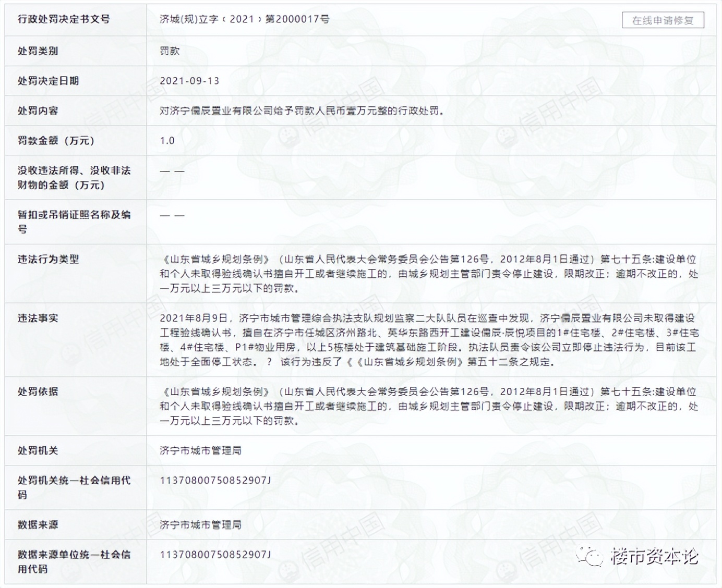The height and width of the screenshot is (588, 722).
Task: Select the fine amount value 1.0
Action: tap(167, 140)
